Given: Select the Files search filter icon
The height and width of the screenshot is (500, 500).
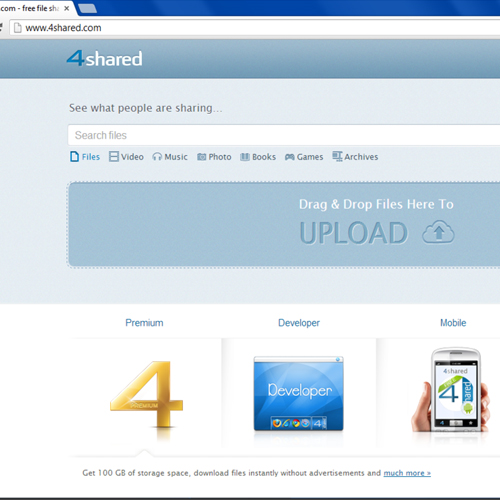Looking at the screenshot, I should coord(74,156).
